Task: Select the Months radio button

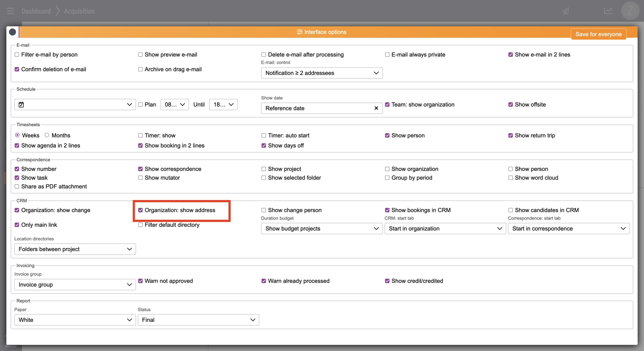Action: point(47,135)
